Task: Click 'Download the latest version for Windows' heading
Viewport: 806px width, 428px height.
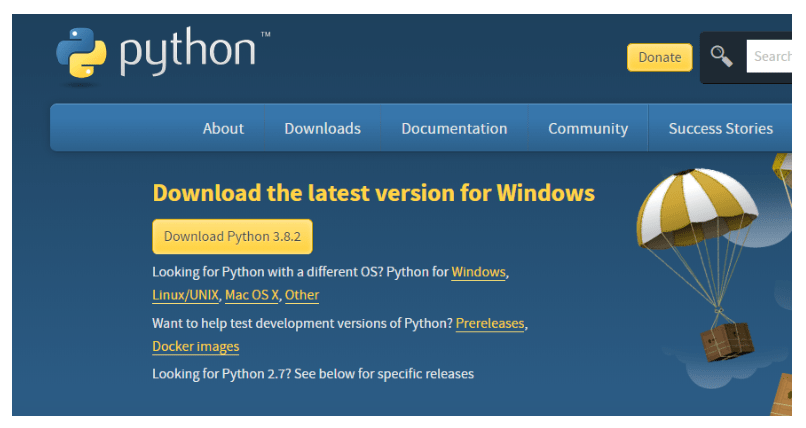Action: click(374, 193)
